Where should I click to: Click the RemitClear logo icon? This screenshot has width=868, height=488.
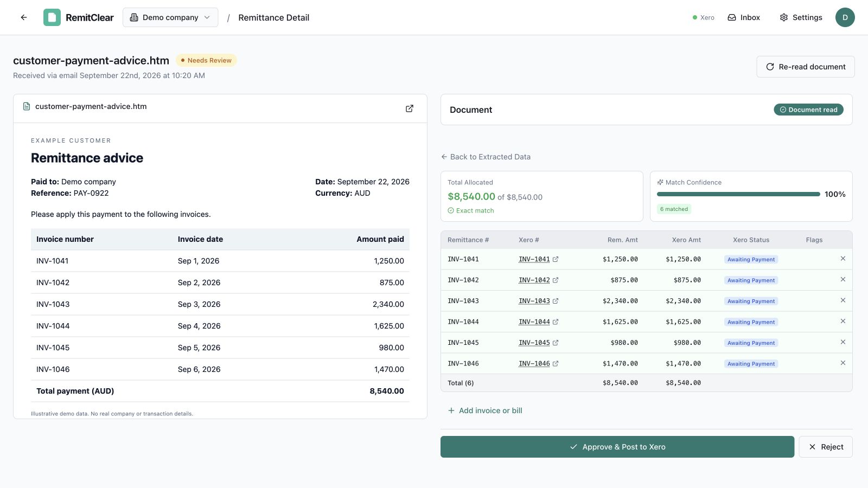point(52,17)
